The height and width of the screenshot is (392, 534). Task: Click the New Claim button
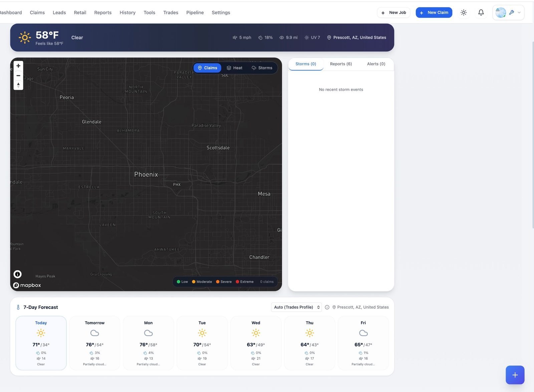pyautogui.click(x=434, y=13)
